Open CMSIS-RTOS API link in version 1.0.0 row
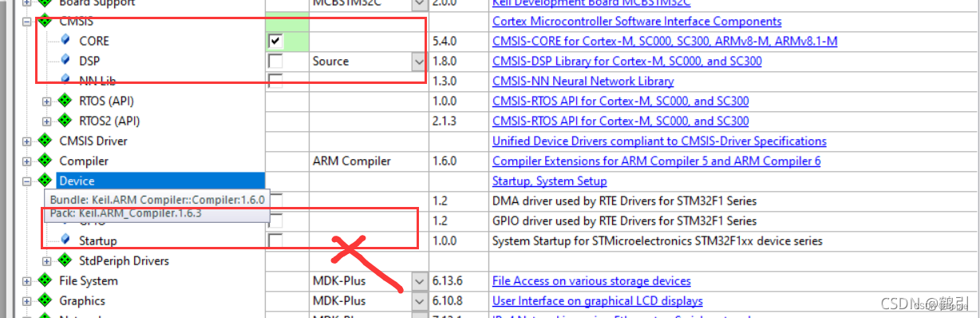This screenshot has width=980, height=318. click(x=620, y=101)
